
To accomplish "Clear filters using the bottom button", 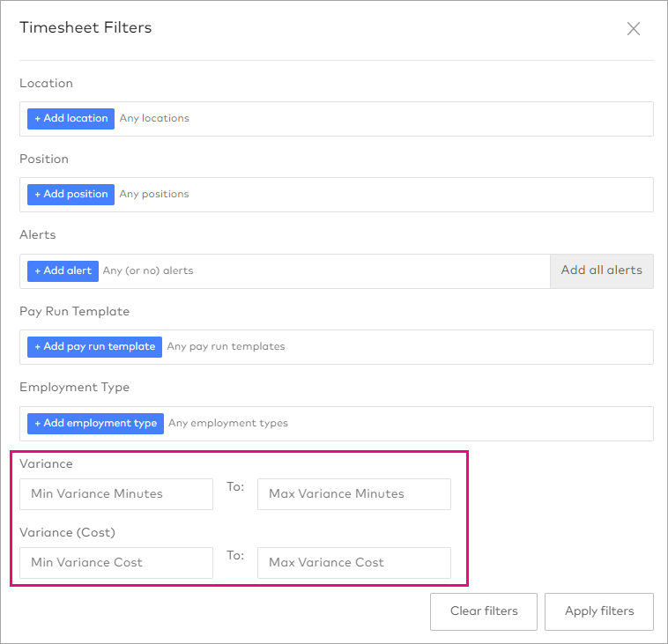I will (x=483, y=611).
